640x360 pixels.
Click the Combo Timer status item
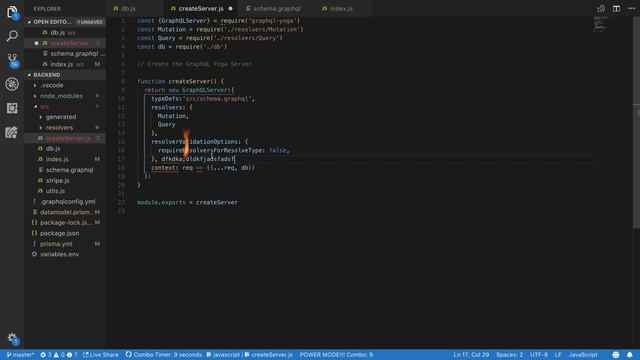164,355
